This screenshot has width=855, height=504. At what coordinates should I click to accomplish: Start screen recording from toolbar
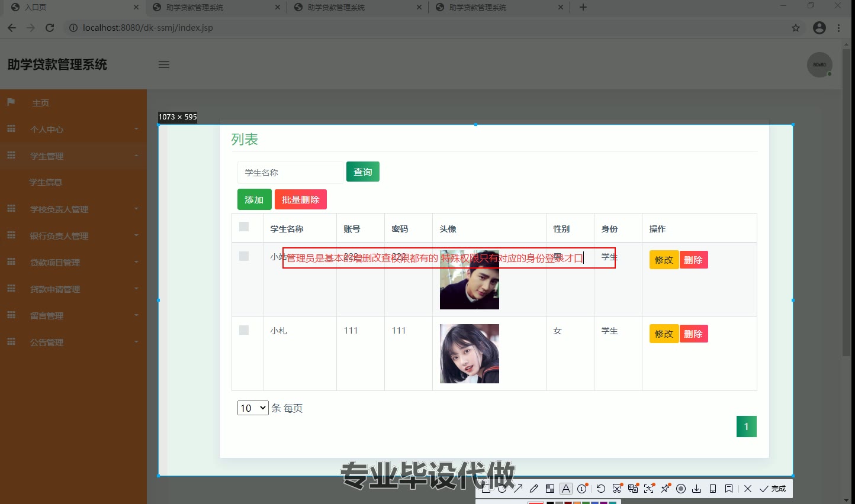681,489
